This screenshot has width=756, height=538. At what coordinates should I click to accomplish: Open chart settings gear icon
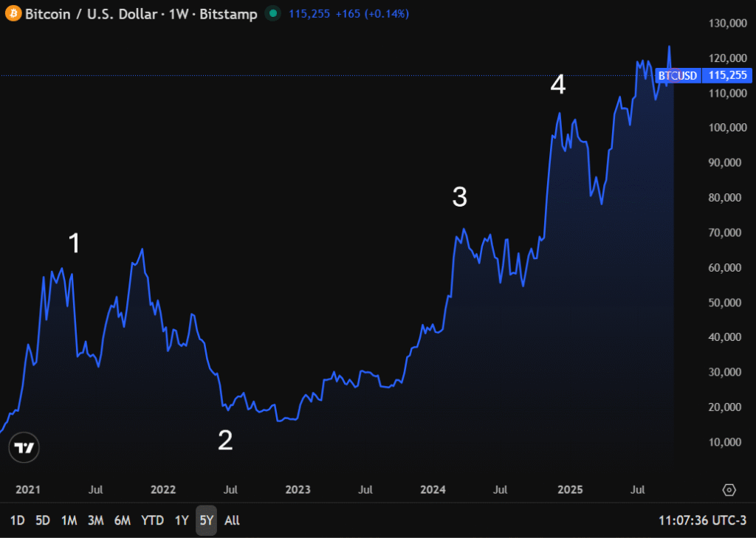[x=729, y=490]
